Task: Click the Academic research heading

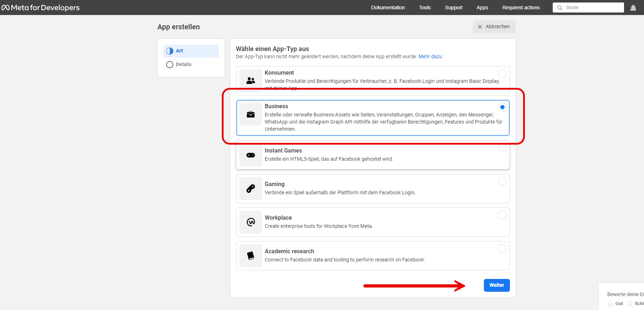Action: point(289,251)
